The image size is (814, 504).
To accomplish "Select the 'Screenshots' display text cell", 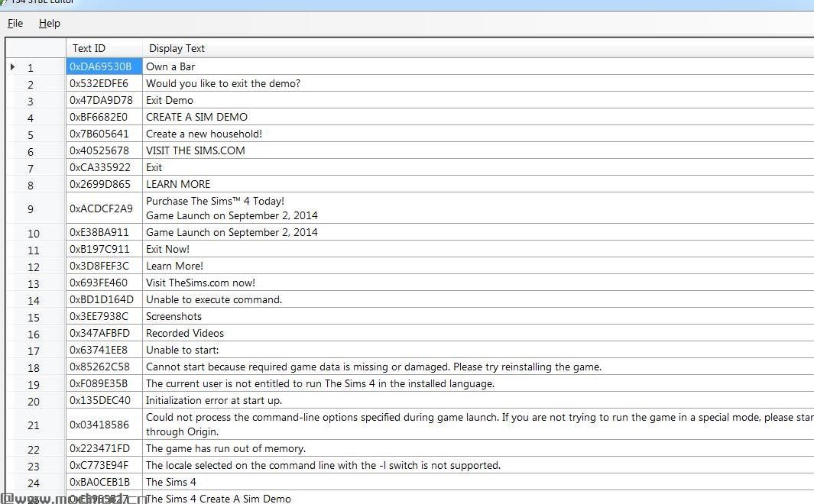I will point(174,316).
